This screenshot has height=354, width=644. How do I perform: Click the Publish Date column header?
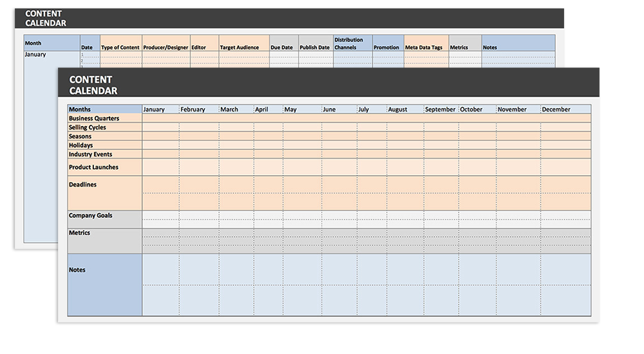click(316, 43)
